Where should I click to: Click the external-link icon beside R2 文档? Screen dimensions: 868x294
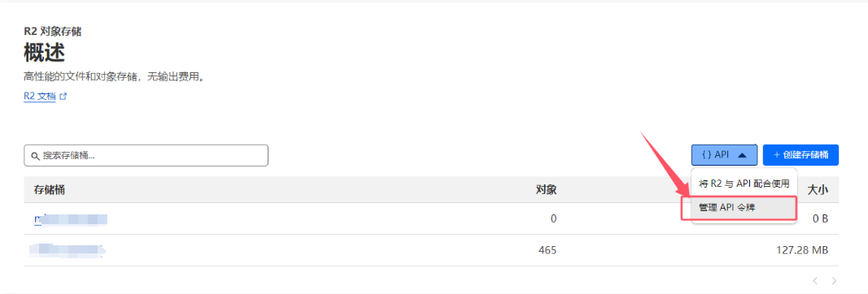click(63, 96)
